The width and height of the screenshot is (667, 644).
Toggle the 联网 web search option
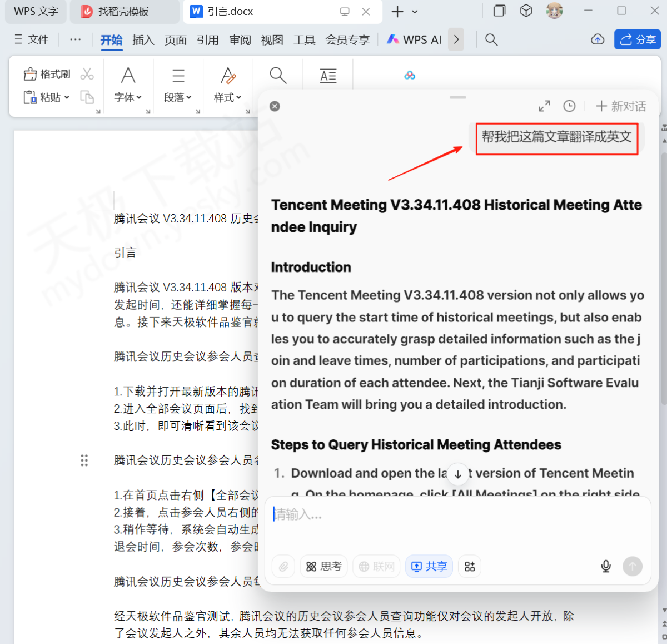click(376, 566)
